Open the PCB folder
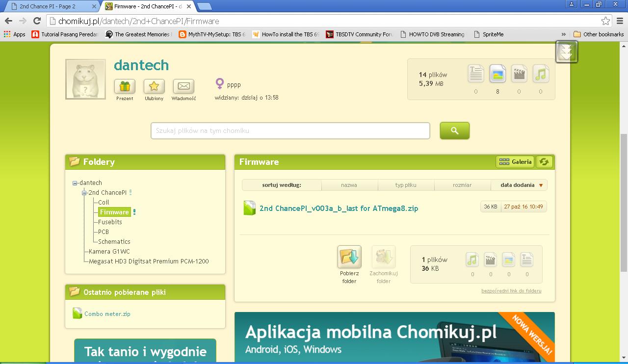Screen dimensions: 628x364 click(104, 232)
